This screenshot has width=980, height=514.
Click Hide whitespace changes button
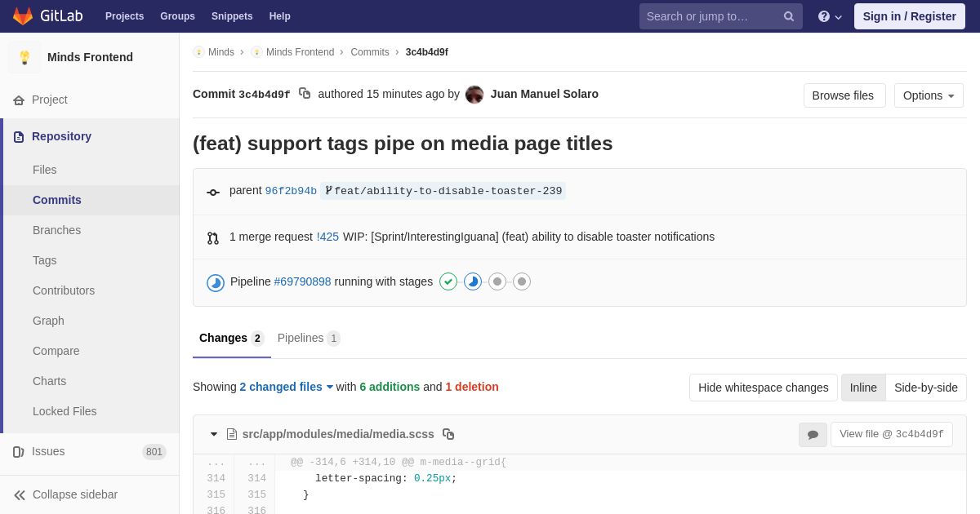tap(764, 388)
